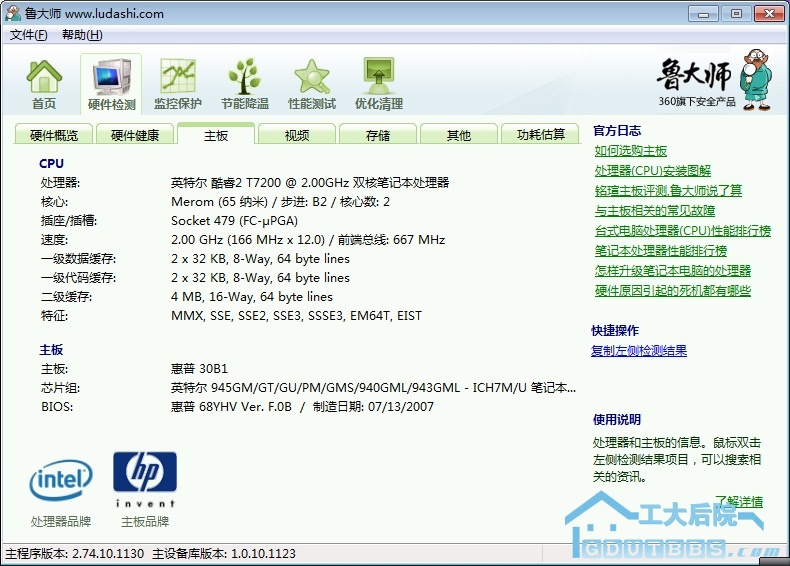790x566 pixels.
Task: Switch to the 存储 tab
Action: coord(378,135)
